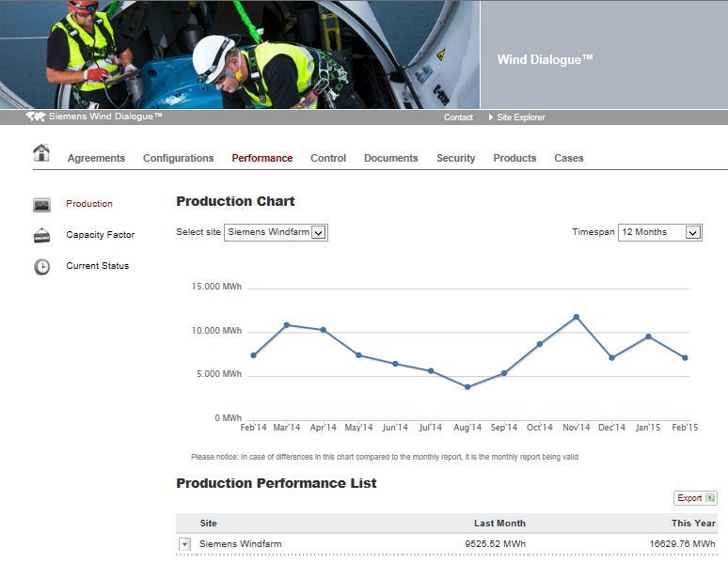
Task: Click the 9525.52 MWh value
Action: (496, 544)
